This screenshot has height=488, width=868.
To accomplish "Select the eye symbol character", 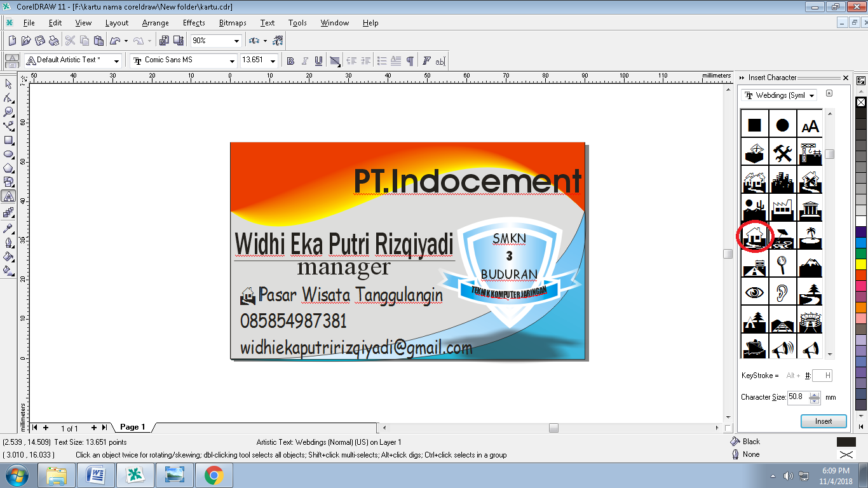I will 754,293.
